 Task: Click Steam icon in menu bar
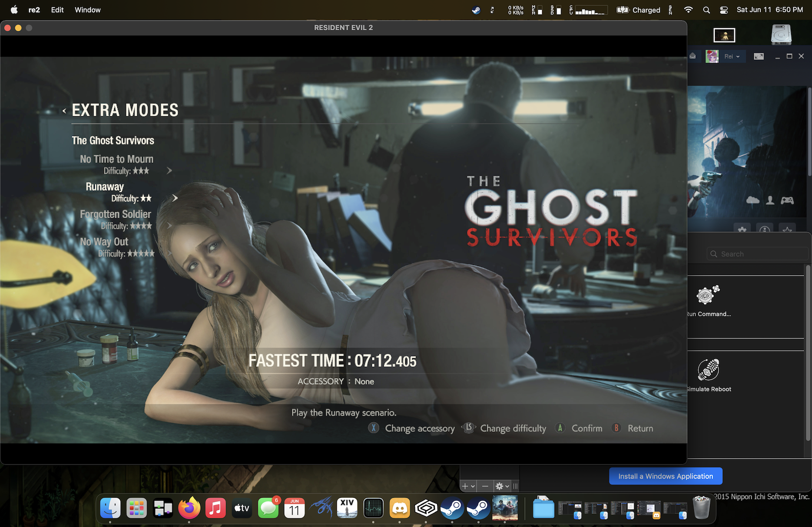point(476,10)
